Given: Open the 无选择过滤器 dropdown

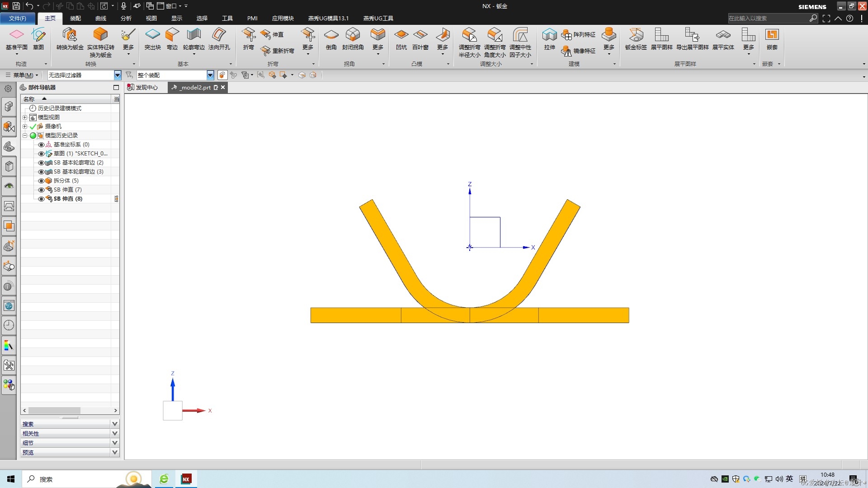Looking at the screenshot, I should pyautogui.click(x=118, y=75).
